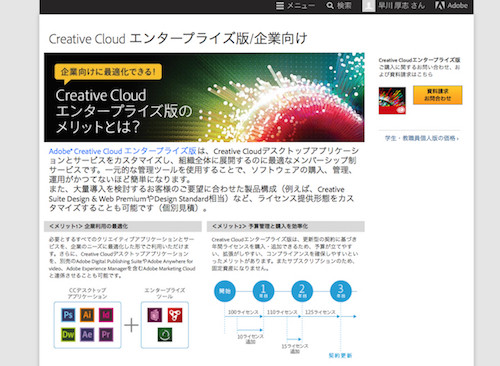Click the year 3 timeline circle
Viewport: 500px width, 366px height.
[x=341, y=291]
